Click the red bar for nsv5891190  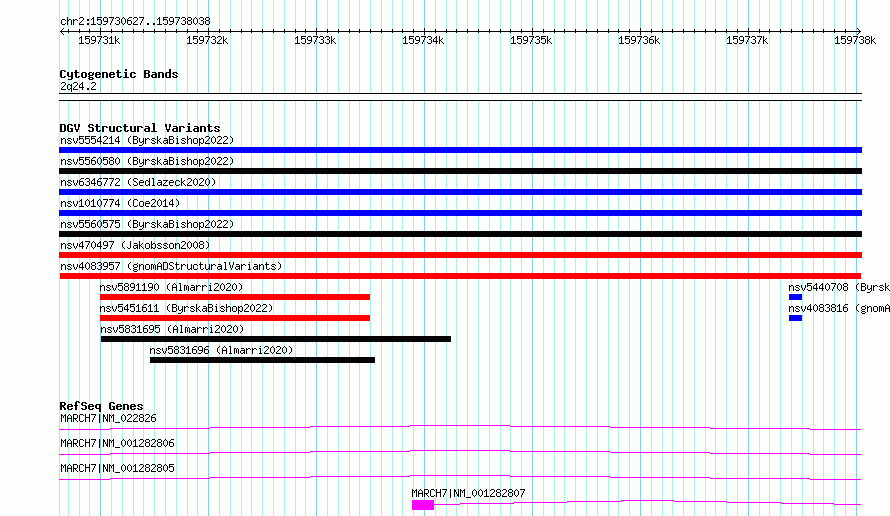(x=235, y=297)
